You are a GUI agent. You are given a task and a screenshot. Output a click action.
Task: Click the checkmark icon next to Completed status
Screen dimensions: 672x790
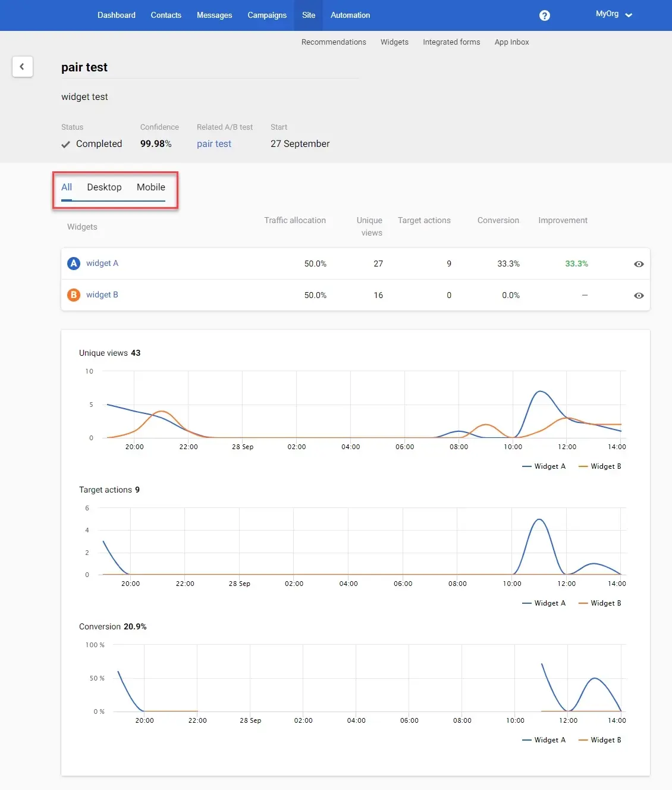65,144
